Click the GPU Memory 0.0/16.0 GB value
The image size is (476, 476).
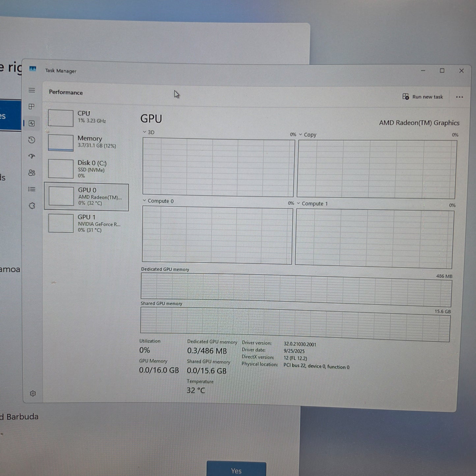[159, 370]
